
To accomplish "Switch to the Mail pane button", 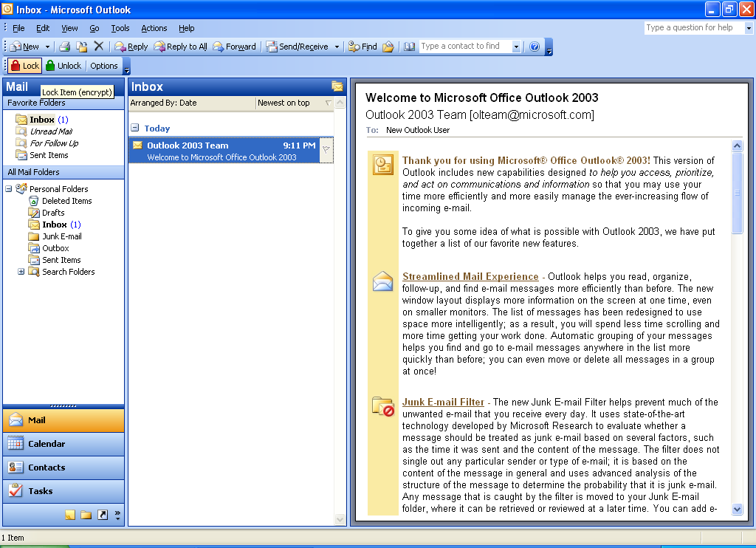I will 63,420.
